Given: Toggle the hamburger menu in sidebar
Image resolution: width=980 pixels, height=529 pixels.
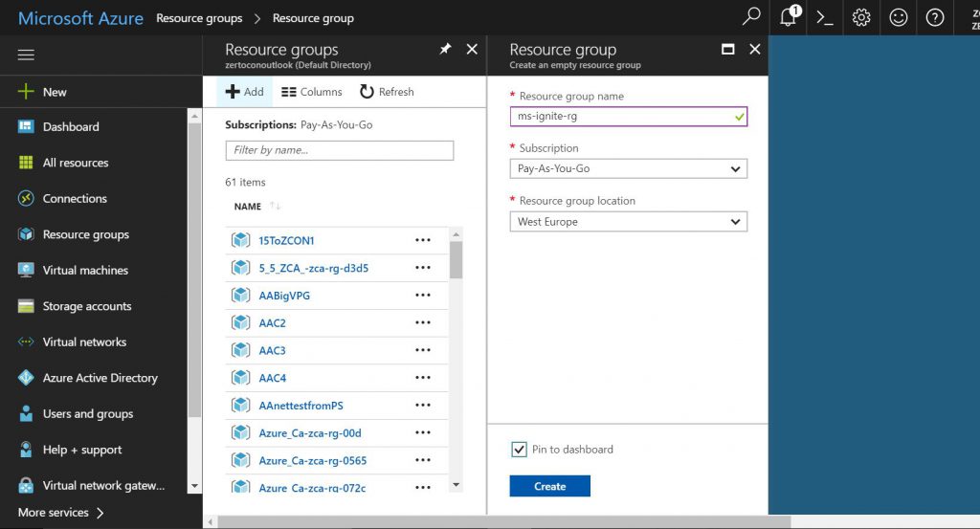Looking at the screenshot, I should coord(26,55).
